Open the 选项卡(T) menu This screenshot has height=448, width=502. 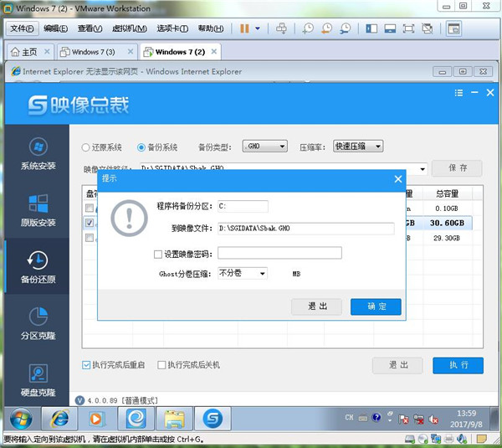[172, 28]
